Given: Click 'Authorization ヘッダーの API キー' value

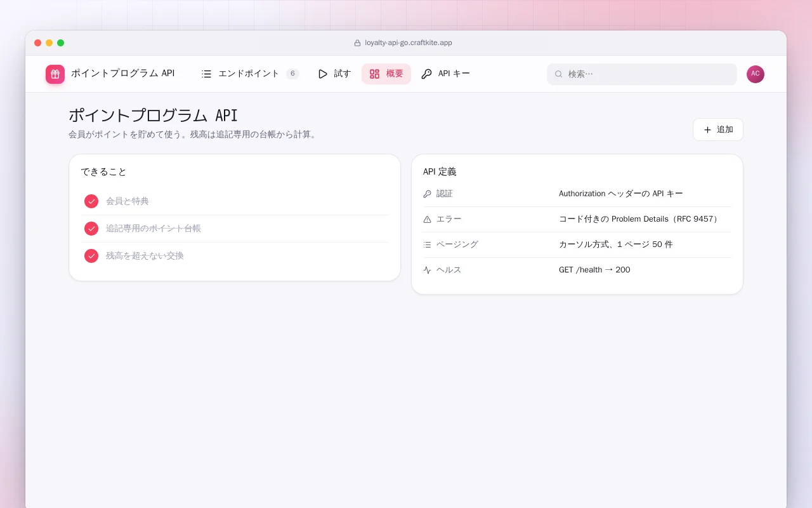Looking at the screenshot, I should 621,194.
